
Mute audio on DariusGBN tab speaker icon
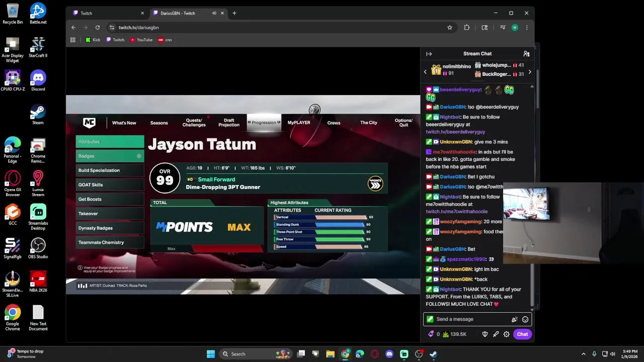tap(214, 13)
